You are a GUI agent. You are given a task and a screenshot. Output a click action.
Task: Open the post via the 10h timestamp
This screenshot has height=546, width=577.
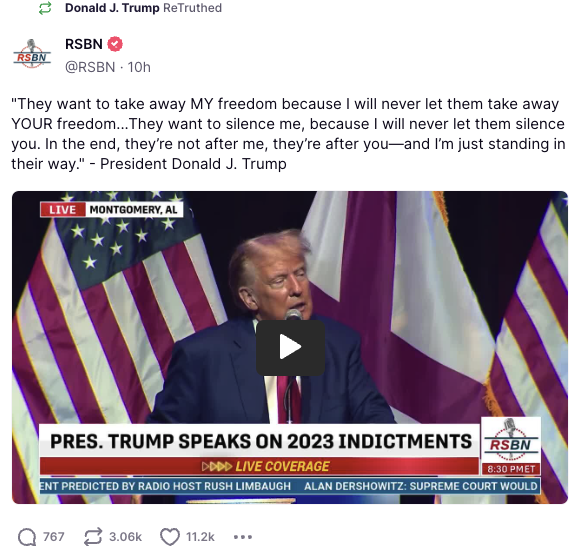[x=139, y=67]
